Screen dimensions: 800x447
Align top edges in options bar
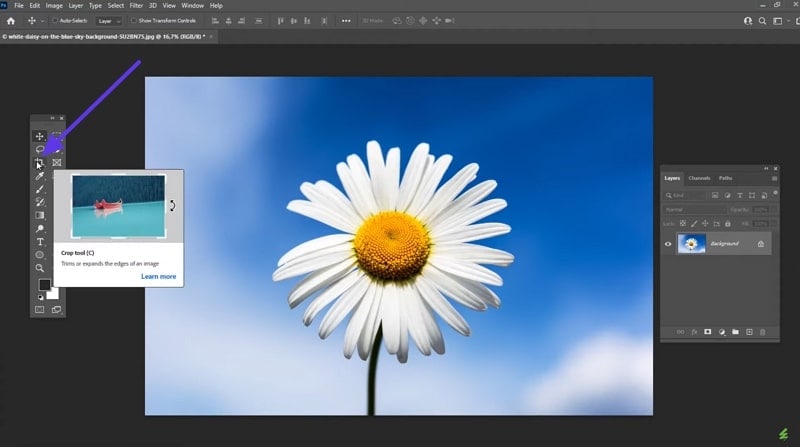(x=280, y=21)
